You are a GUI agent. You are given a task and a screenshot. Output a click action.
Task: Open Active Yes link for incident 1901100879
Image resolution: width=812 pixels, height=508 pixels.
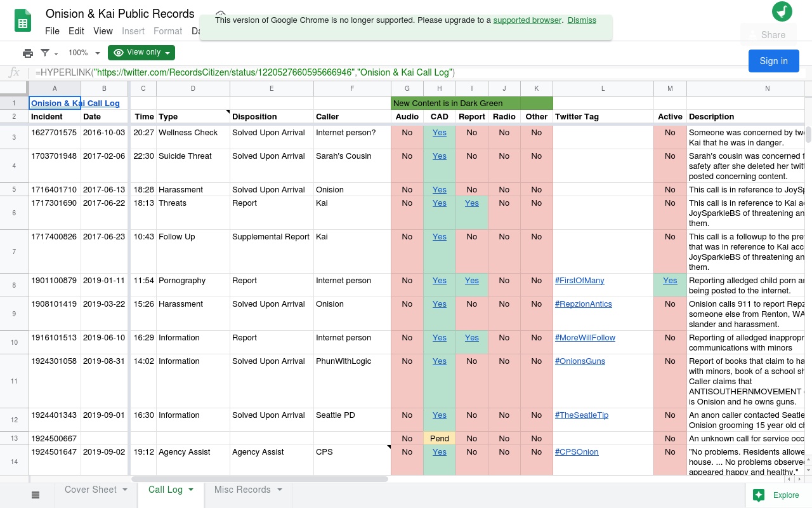(x=670, y=280)
